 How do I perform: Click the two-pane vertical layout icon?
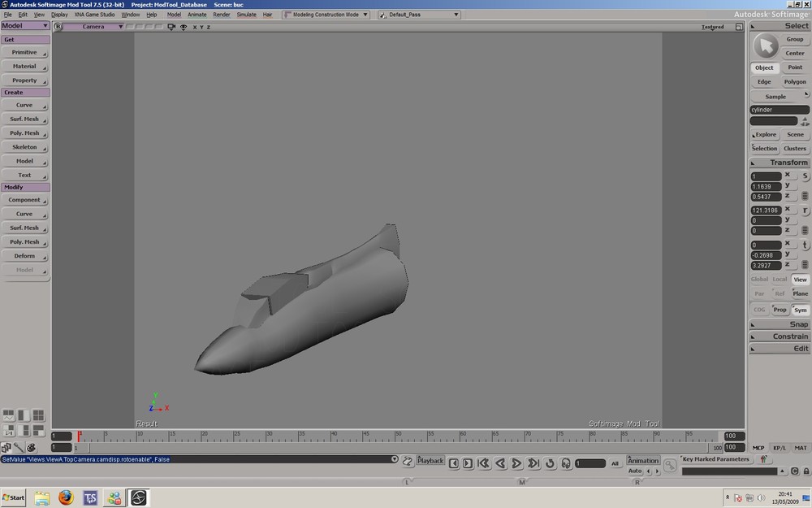[24, 415]
